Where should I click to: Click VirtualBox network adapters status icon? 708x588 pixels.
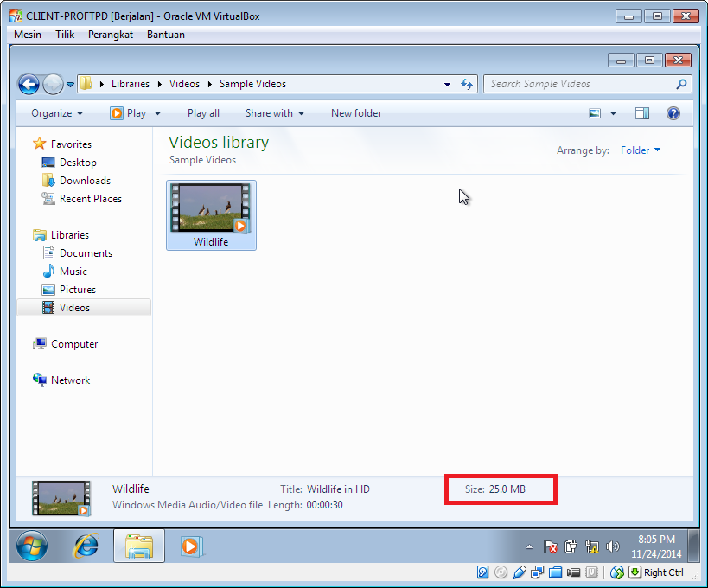[538, 572]
